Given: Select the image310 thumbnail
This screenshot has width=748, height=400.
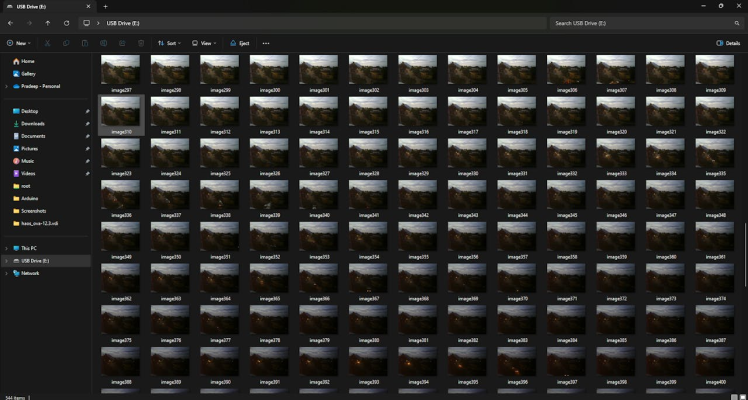Looking at the screenshot, I should pos(121,111).
